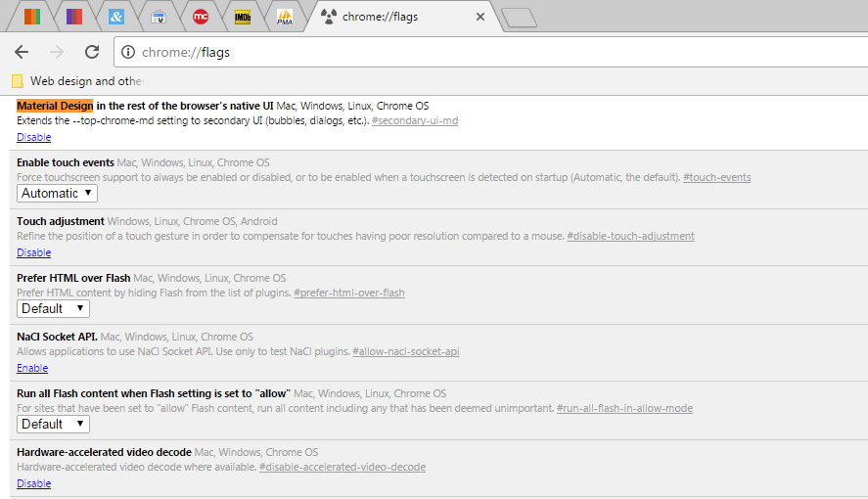Open #allow-nacl-socket-api anchor link

pyautogui.click(x=406, y=351)
